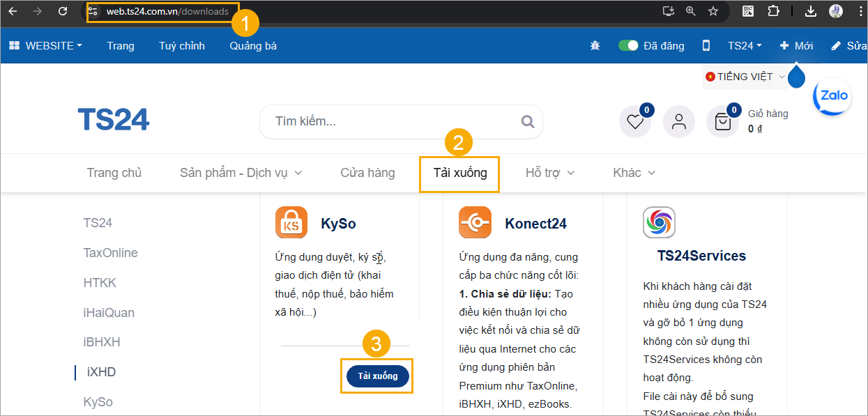This screenshot has height=416, width=868.
Task: Click the cart total 0 đ
Action: [x=755, y=128]
